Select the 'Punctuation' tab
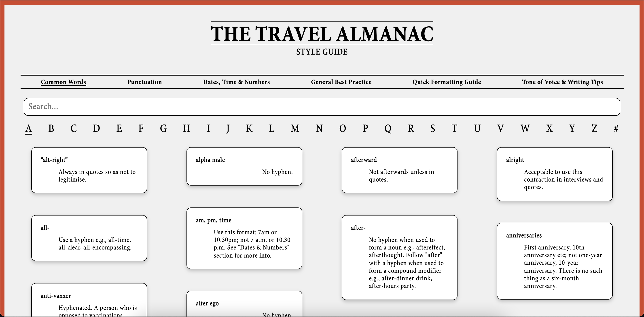 point(145,82)
